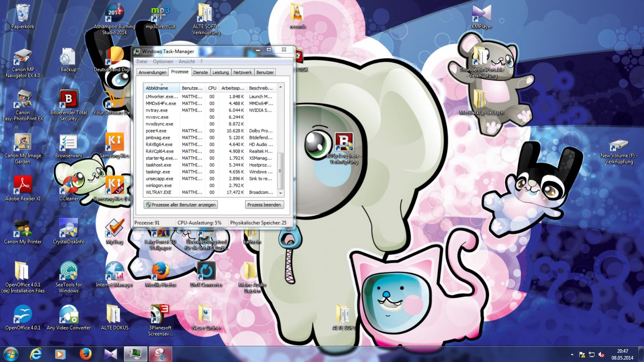Launch Adobe Reader XI shortcut
644x362 pixels.
pos(23,188)
